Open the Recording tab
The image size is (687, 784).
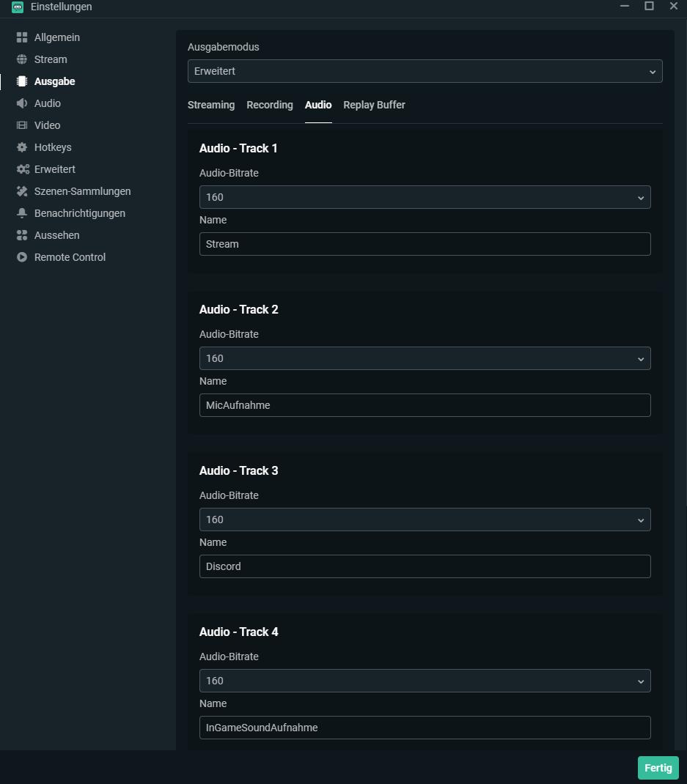click(x=270, y=105)
